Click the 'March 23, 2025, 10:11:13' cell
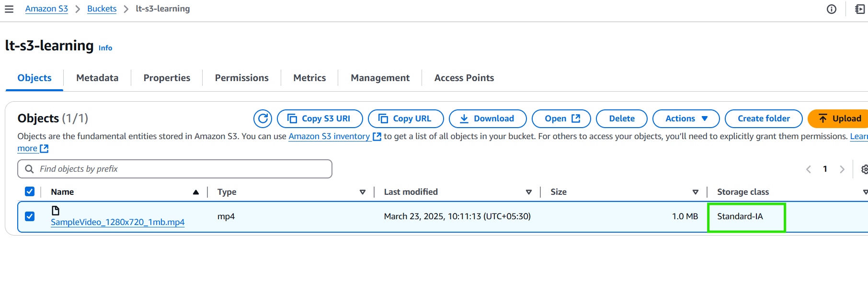This screenshot has width=868, height=284. 457,216
